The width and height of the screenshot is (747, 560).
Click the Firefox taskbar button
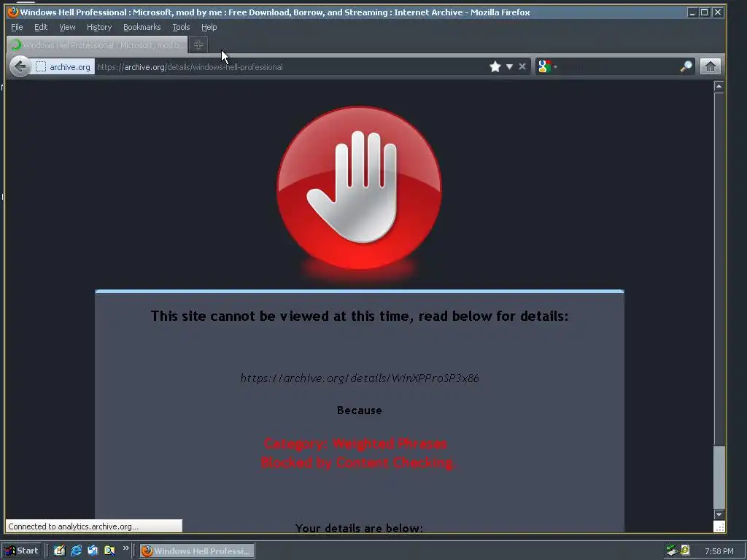(x=197, y=551)
